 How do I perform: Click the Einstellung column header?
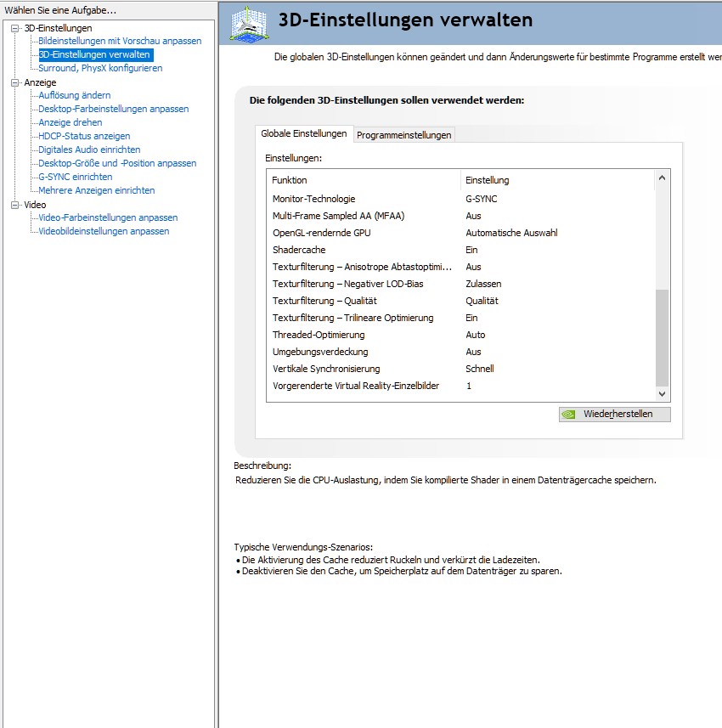coord(557,180)
